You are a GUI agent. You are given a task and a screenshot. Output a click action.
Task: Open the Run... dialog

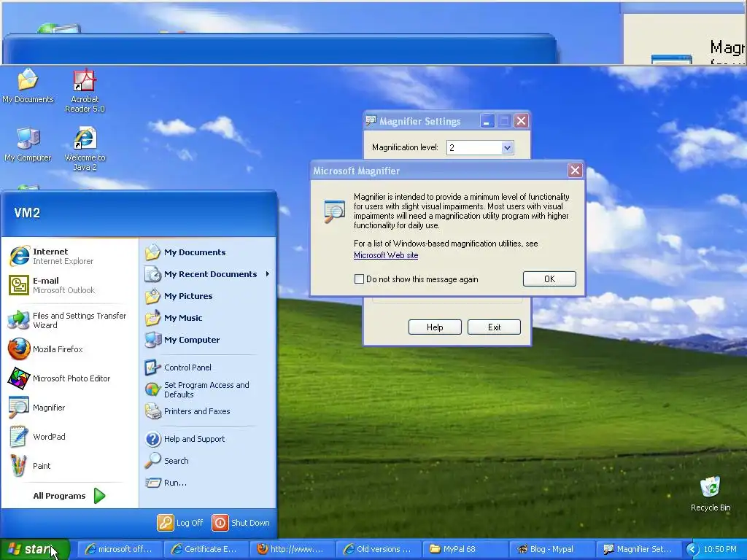point(207,483)
